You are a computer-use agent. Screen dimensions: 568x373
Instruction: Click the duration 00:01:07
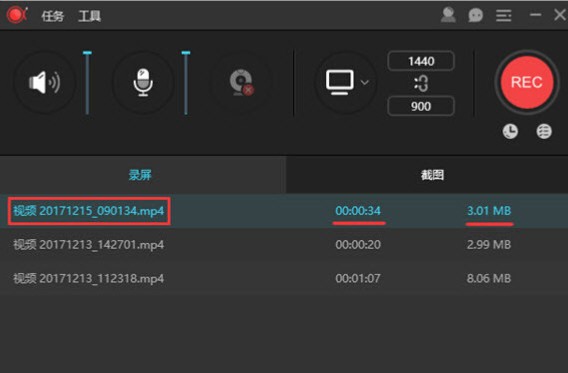click(x=358, y=278)
